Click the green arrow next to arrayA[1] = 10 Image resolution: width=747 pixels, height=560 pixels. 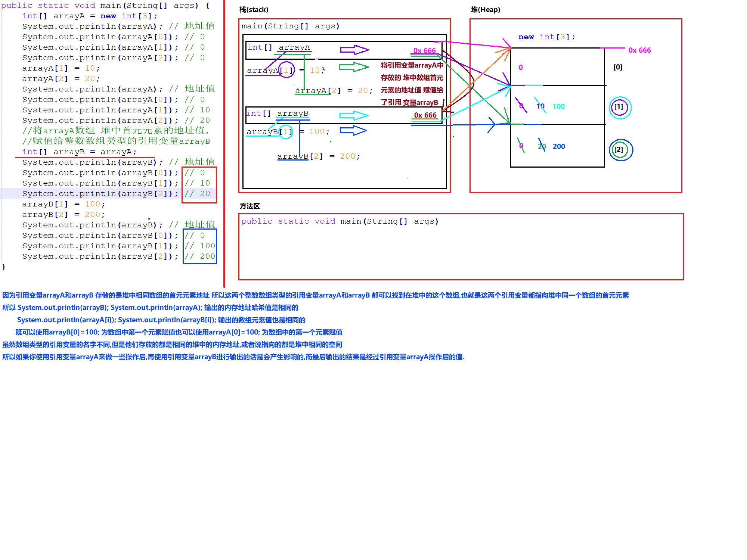coord(354,67)
